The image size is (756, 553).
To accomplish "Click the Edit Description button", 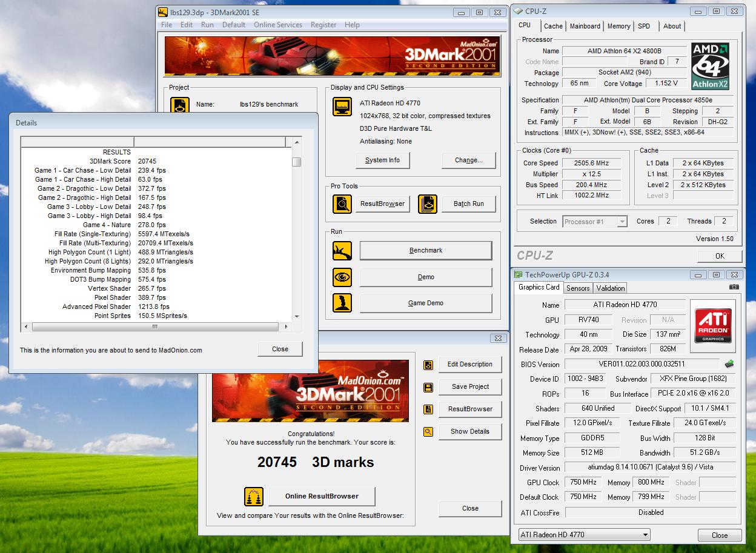I will coord(470,365).
